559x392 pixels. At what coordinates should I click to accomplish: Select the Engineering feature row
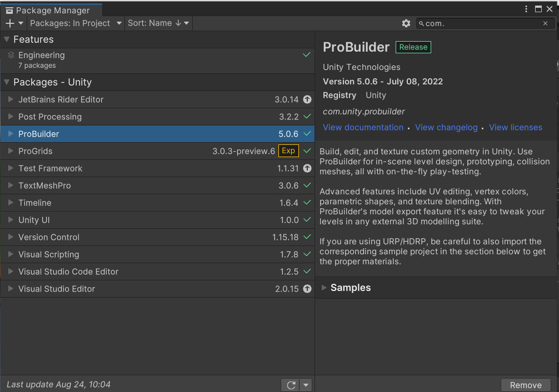(x=158, y=61)
